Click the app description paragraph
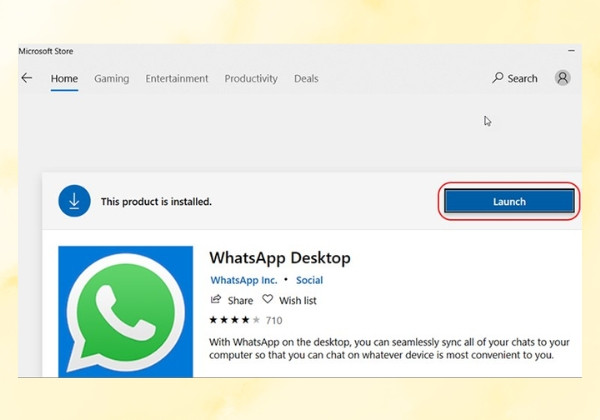This screenshot has height=420, width=600. point(389,348)
